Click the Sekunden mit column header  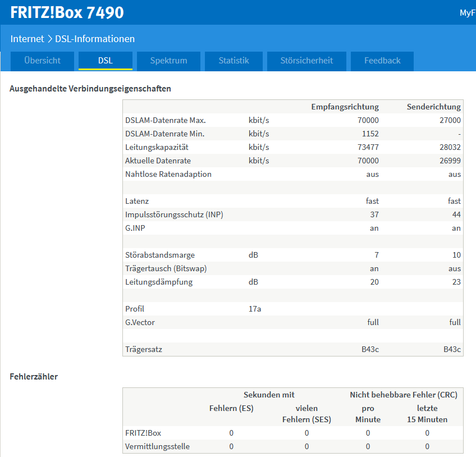pos(269,395)
